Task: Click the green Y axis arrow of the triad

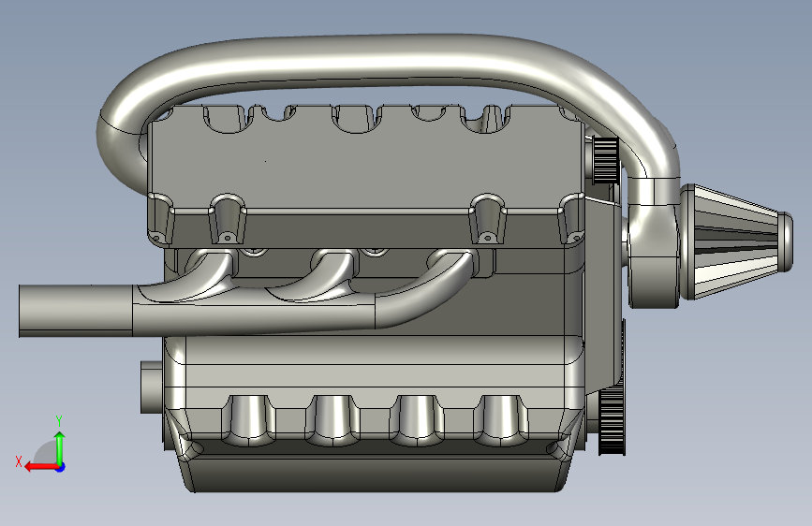Action: [x=60, y=448]
